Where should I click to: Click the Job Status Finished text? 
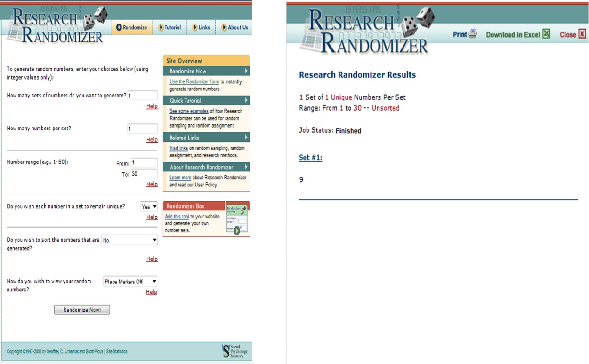330,131
